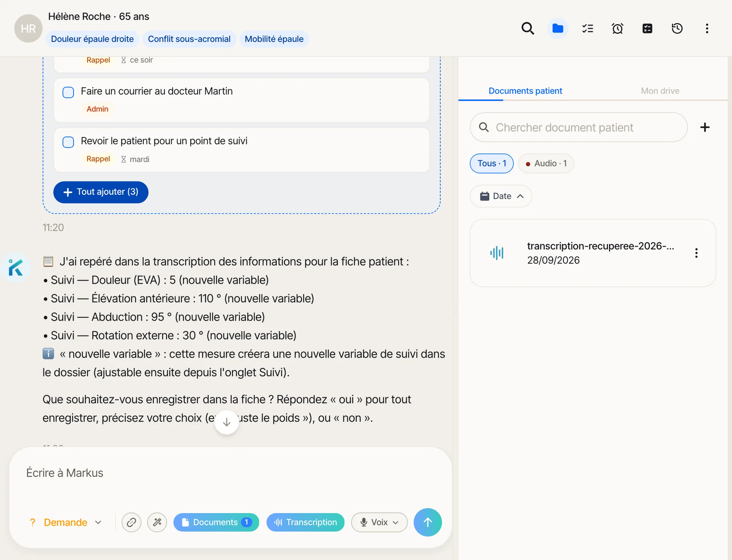Toggle the Date sort order

point(501,196)
